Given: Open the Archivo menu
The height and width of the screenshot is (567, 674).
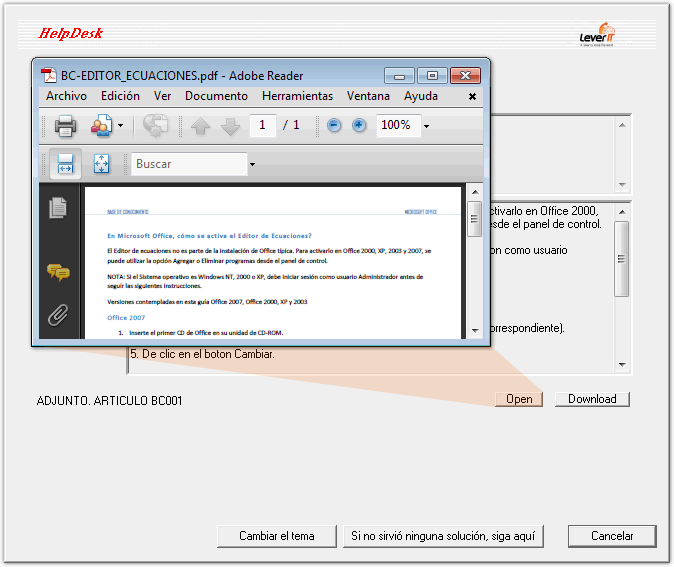Looking at the screenshot, I should pyautogui.click(x=67, y=96).
